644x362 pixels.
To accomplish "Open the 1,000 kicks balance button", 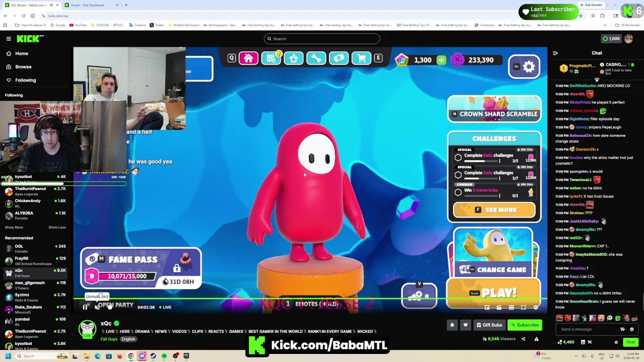I will [x=611, y=39].
